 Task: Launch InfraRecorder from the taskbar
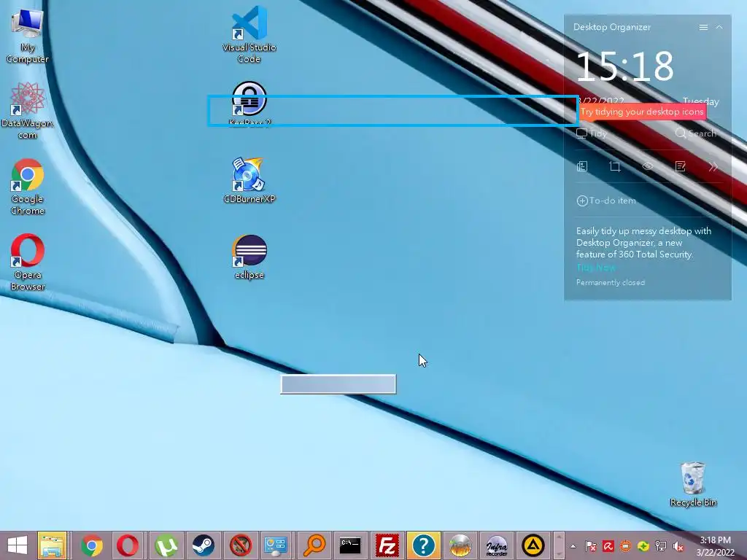tap(496, 545)
